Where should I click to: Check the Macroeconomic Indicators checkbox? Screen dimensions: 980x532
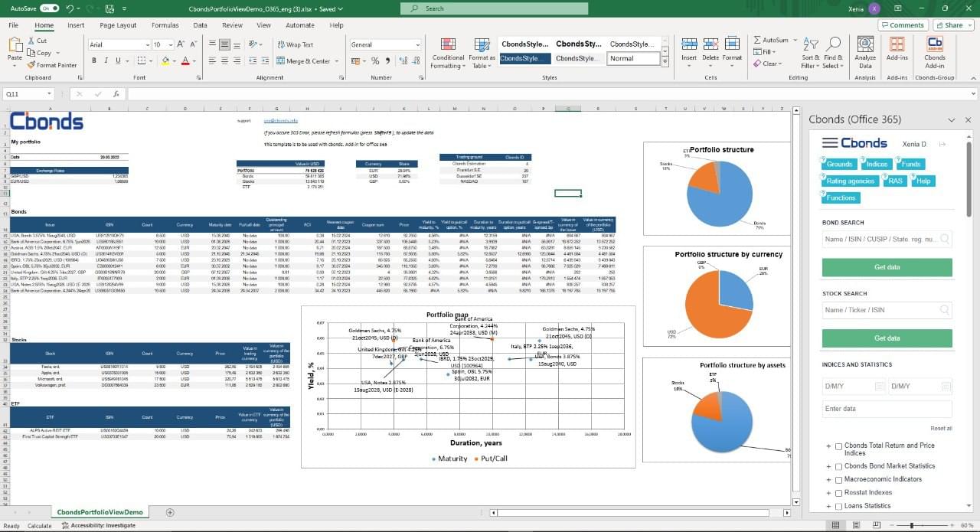pyautogui.click(x=839, y=479)
